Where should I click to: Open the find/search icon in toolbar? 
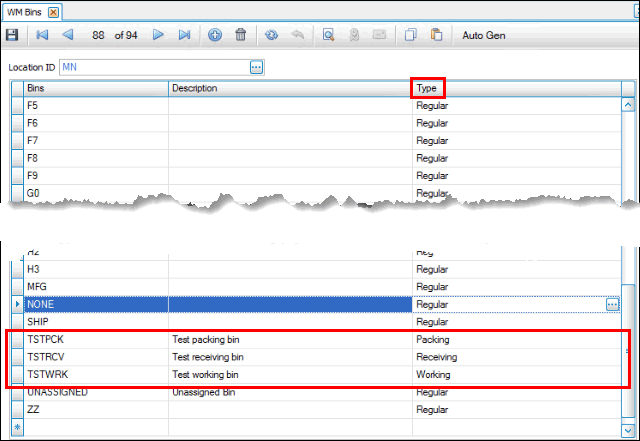pyautogui.click(x=328, y=35)
